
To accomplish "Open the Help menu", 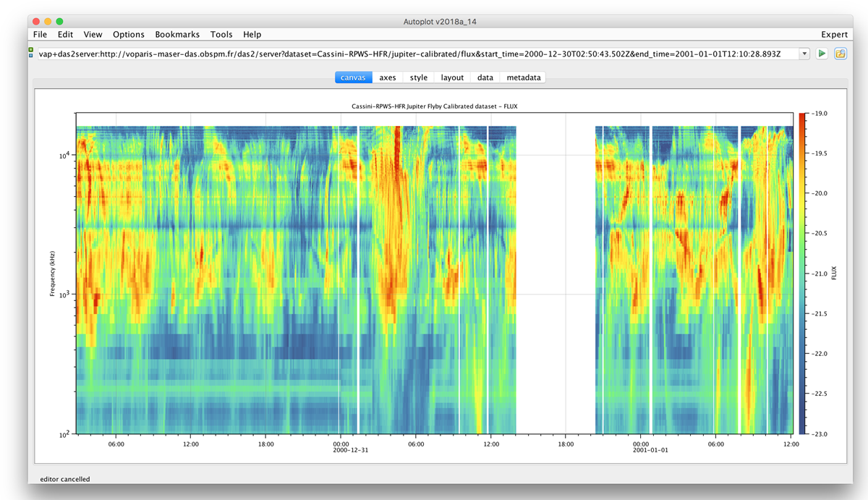I will pos(252,34).
